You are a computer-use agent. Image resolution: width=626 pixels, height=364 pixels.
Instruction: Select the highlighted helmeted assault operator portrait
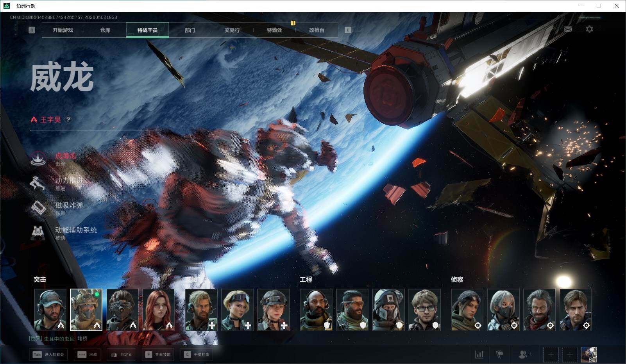click(x=86, y=310)
